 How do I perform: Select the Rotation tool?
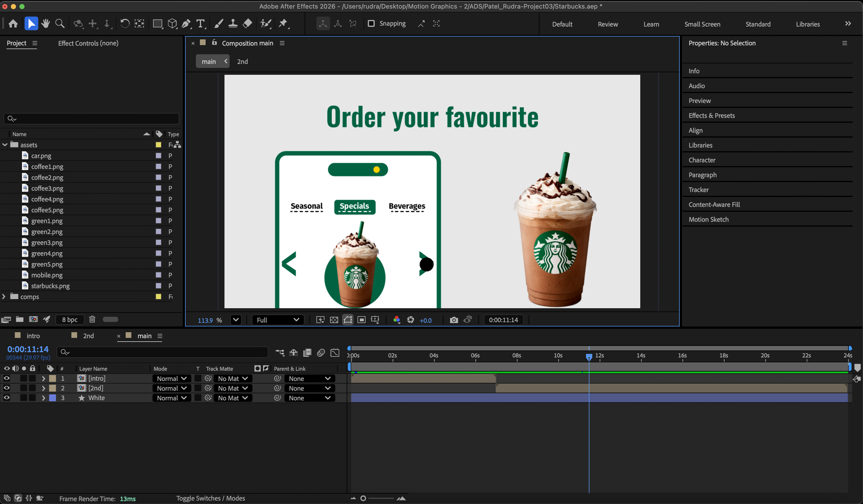pos(125,24)
